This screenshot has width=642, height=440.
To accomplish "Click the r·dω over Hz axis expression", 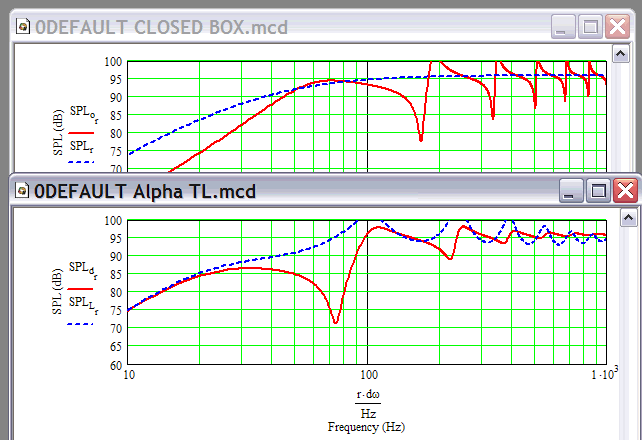I will pos(368,404).
